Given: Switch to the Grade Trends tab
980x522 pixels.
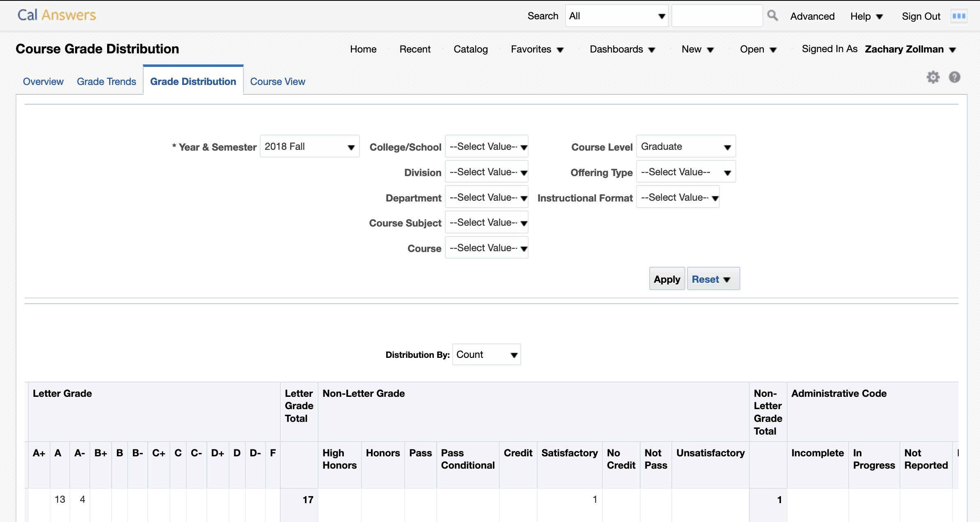Looking at the screenshot, I should click(x=106, y=81).
